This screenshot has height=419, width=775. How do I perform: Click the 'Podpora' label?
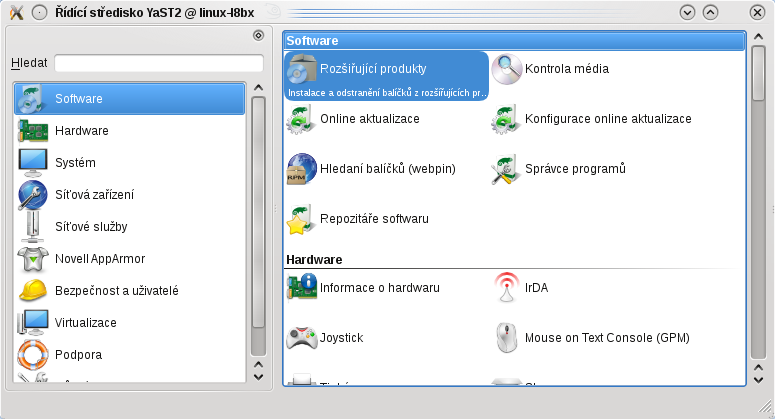point(79,355)
